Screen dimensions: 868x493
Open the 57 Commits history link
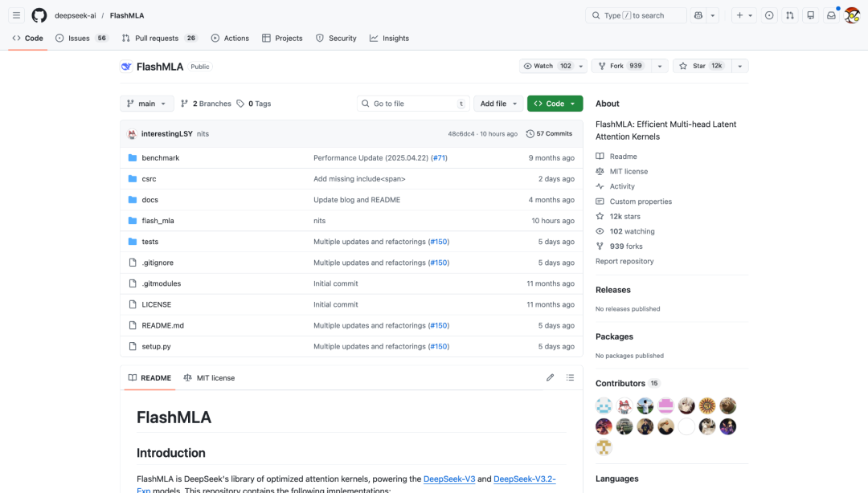[x=549, y=134]
